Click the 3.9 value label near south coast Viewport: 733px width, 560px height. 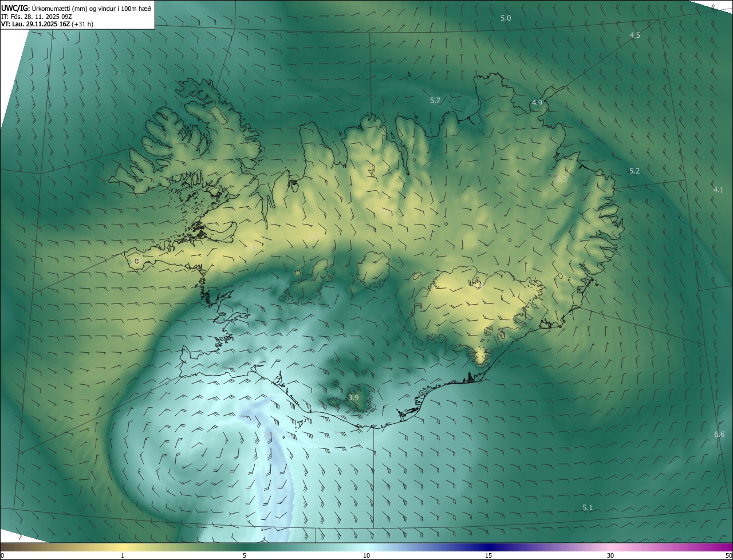coord(353,398)
